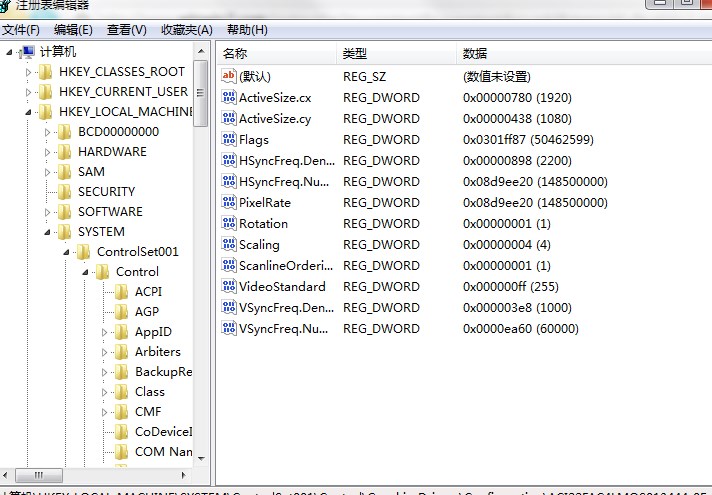Expand the HKEY_CLASSES_ROOT branch

28,72
